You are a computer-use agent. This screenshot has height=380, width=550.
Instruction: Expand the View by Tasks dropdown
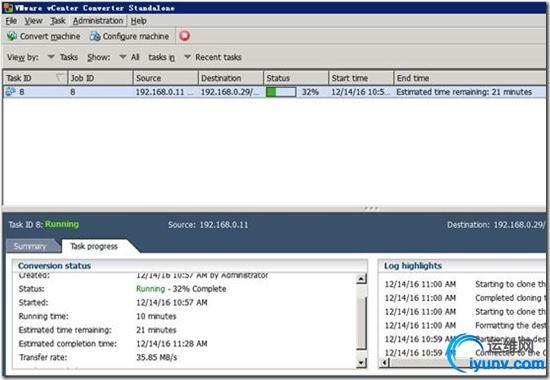click(51, 56)
